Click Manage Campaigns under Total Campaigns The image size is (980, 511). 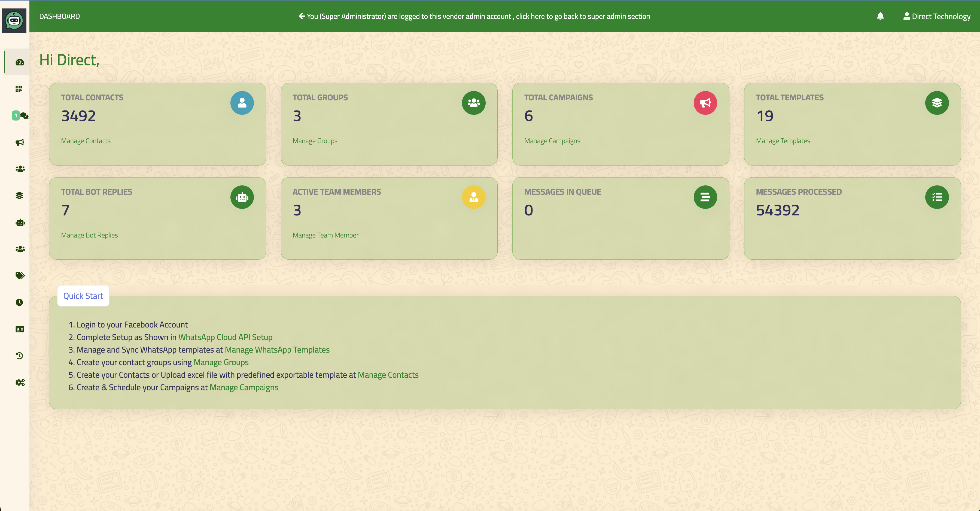pos(552,141)
